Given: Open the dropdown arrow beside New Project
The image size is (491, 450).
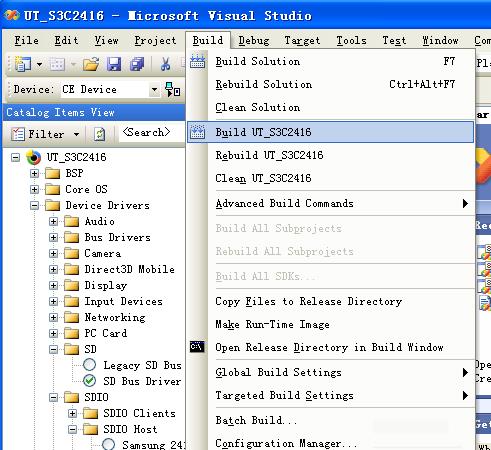Looking at the screenshot, I should point(39,64).
